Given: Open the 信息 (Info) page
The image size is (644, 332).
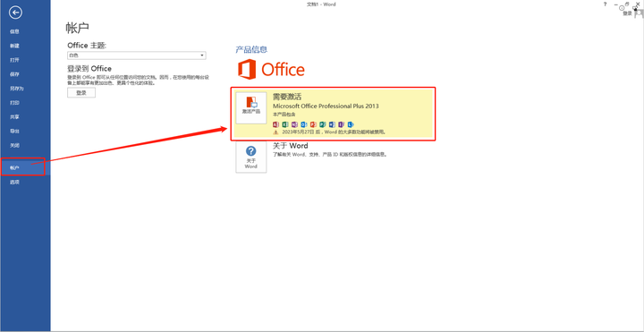Looking at the screenshot, I should [15, 31].
